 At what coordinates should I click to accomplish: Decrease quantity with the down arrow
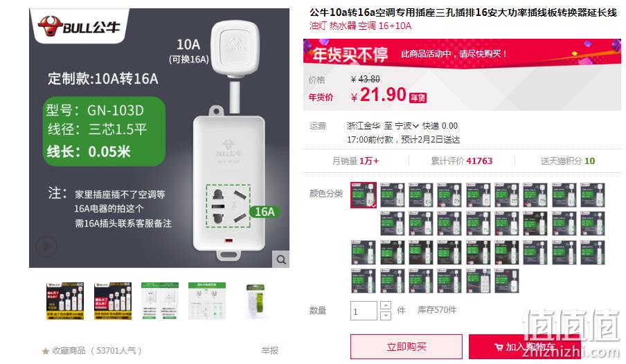386,316
